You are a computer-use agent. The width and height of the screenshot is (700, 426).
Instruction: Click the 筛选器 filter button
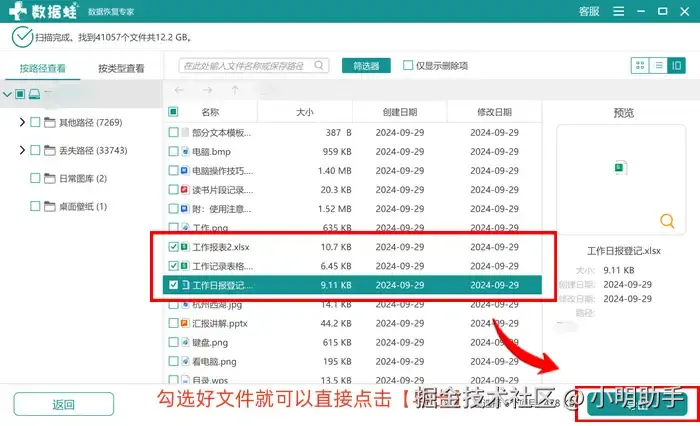pyautogui.click(x=366, y=66)
